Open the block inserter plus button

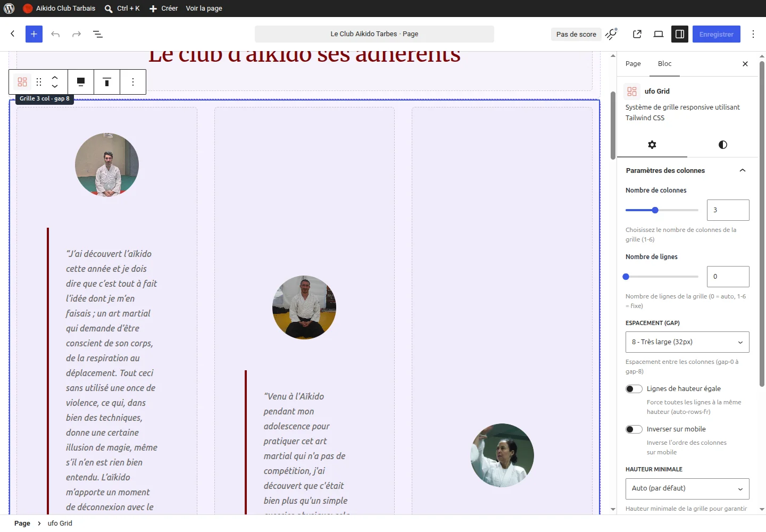point(34,34)
